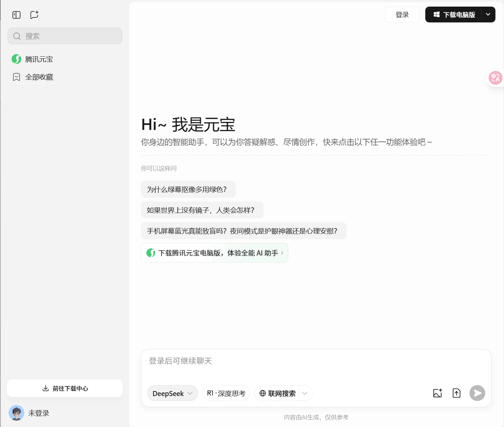
Task: Open the DeepSeek model dropdown
Action: pyautogui.click(x=173, y=393)
